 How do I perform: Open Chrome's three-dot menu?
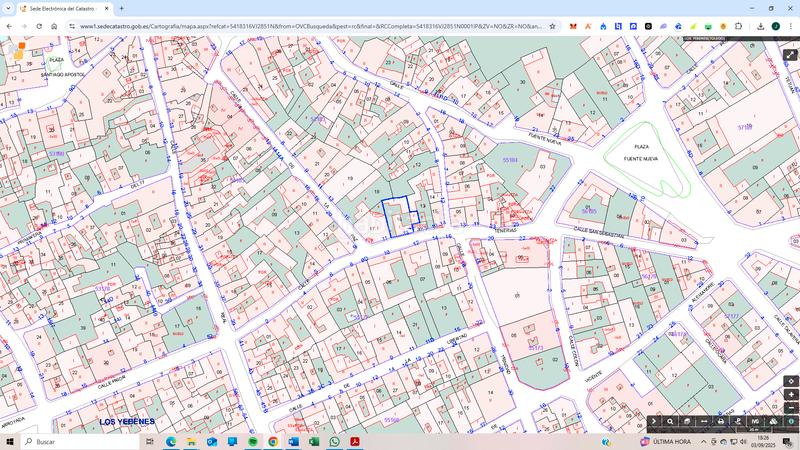pyautogui.click(x=790, y=26)
